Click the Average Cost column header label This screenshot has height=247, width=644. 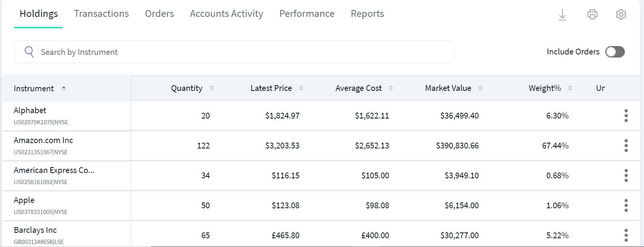click(x=359, y=88)
